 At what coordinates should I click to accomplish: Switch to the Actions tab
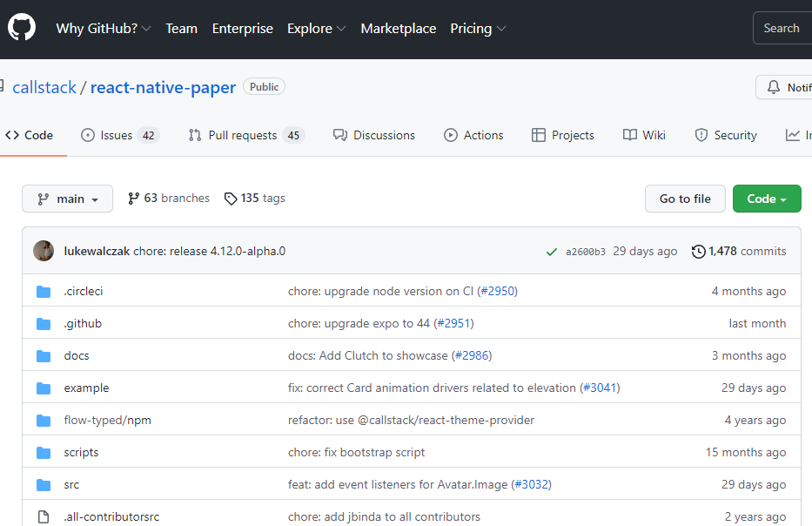coord(473,135)
